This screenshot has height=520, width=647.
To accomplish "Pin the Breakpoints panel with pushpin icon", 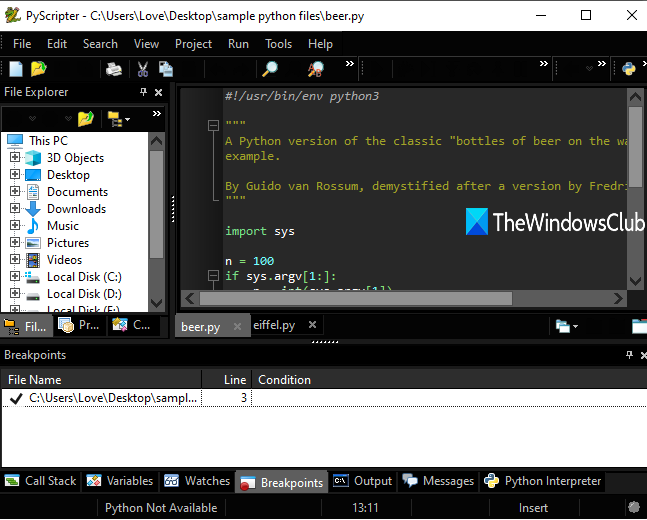I will tap(628, 355).
